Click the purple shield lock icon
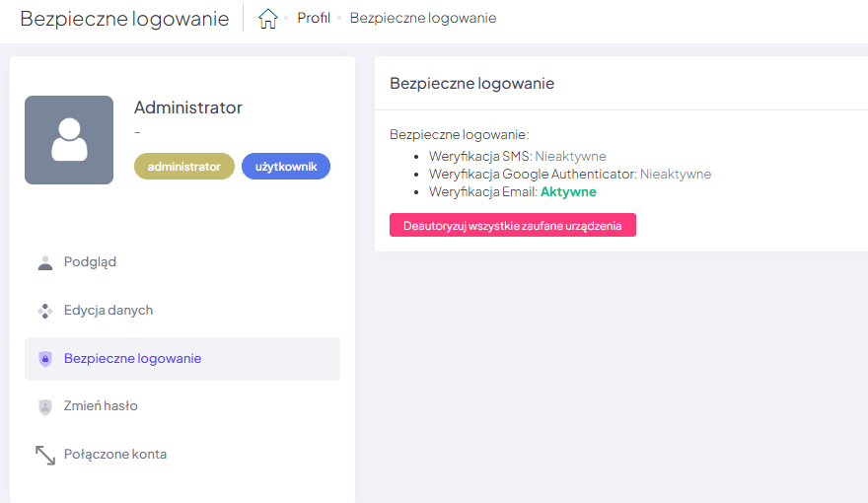The height and width of the screenshot is (503, 868). pyautogui.click(x=44, y=359)
